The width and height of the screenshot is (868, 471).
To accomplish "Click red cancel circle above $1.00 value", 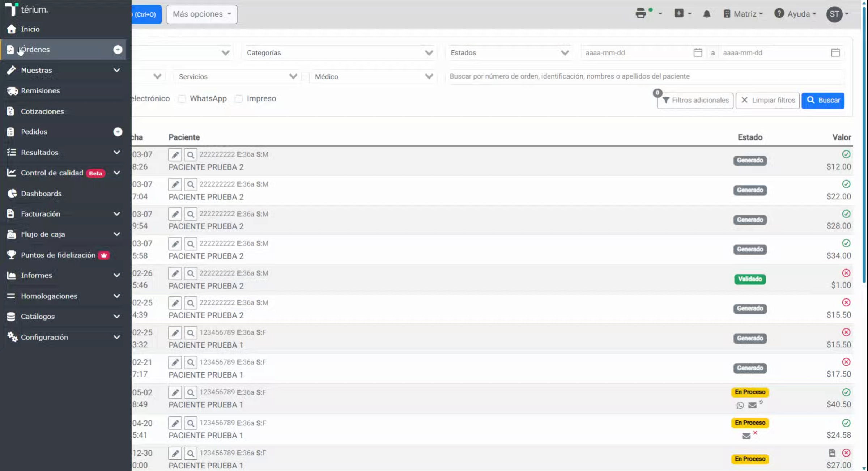I will [846, 273].
